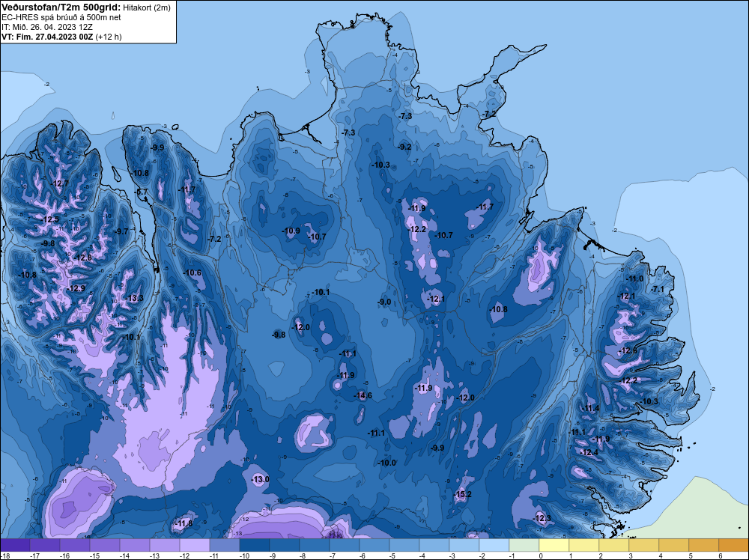Select the '-5' legend scale label

pyautogui.click(x=394, y=556)
